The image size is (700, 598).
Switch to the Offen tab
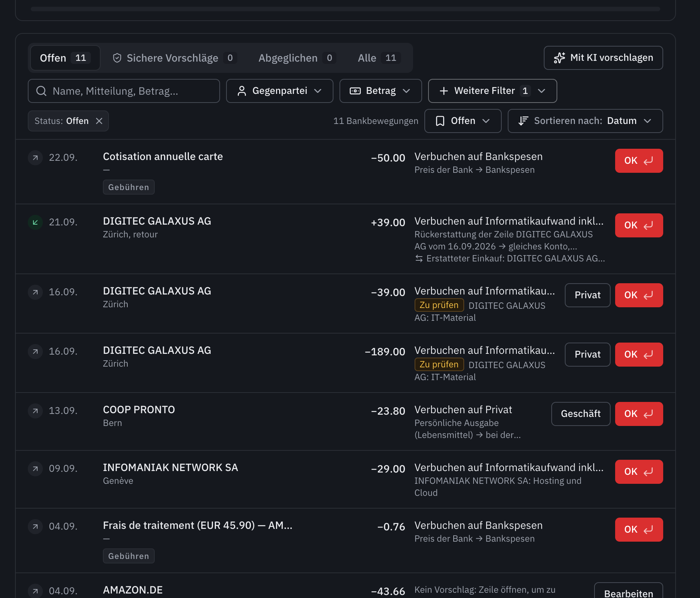(65, 58)
